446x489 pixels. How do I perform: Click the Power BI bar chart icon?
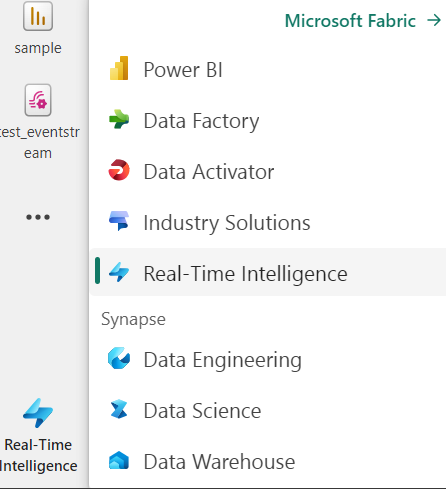click(119, 68)
